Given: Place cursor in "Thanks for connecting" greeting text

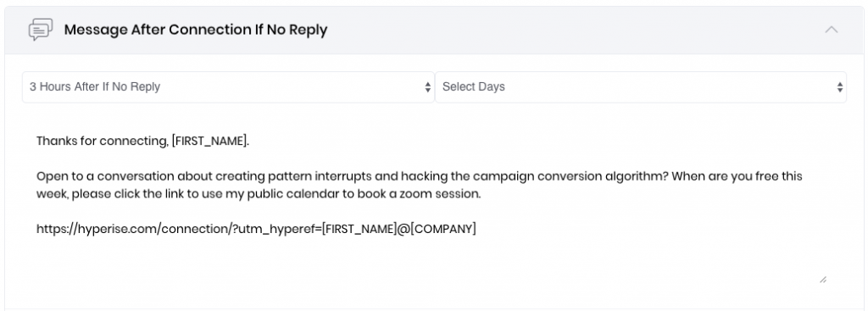Looking at the screenshot, I should [102, 142].
